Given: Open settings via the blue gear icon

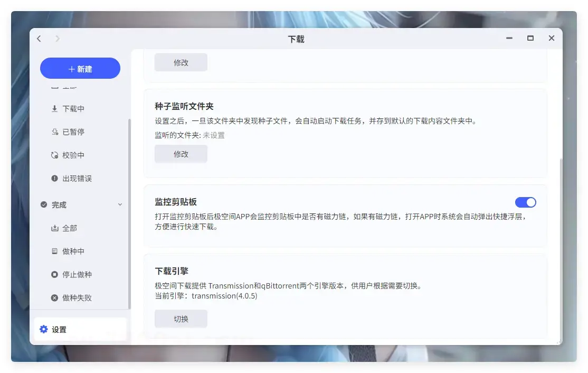Looking at the screenshot, I should coord(44,329).
